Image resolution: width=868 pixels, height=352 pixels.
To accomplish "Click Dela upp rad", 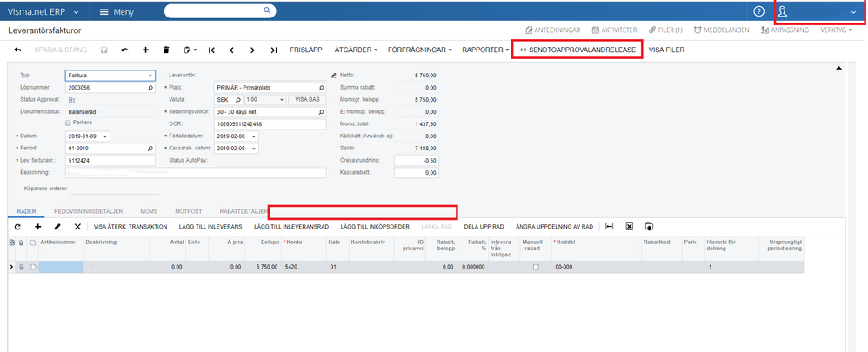I will (484, 227).
